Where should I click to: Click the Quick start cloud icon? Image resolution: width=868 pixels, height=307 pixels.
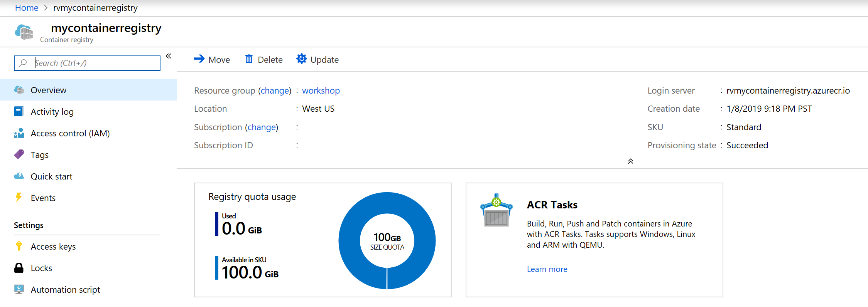pos(19,176)
